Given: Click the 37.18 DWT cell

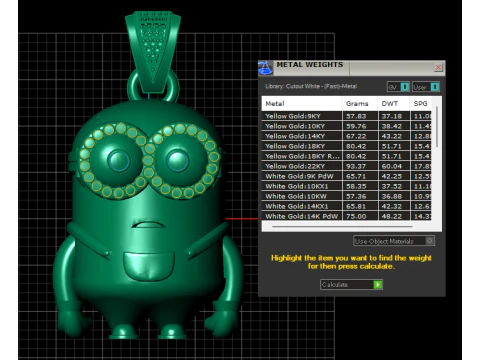Looking at the screenshot, I should tap(394, 116).
